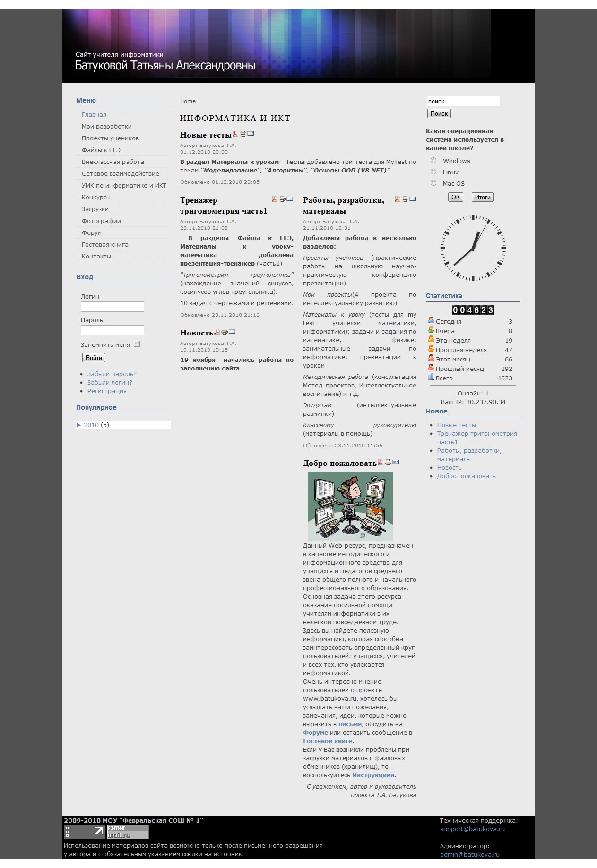Email the Работы, разработки, материалы article
597x868 pixels.
413,199
